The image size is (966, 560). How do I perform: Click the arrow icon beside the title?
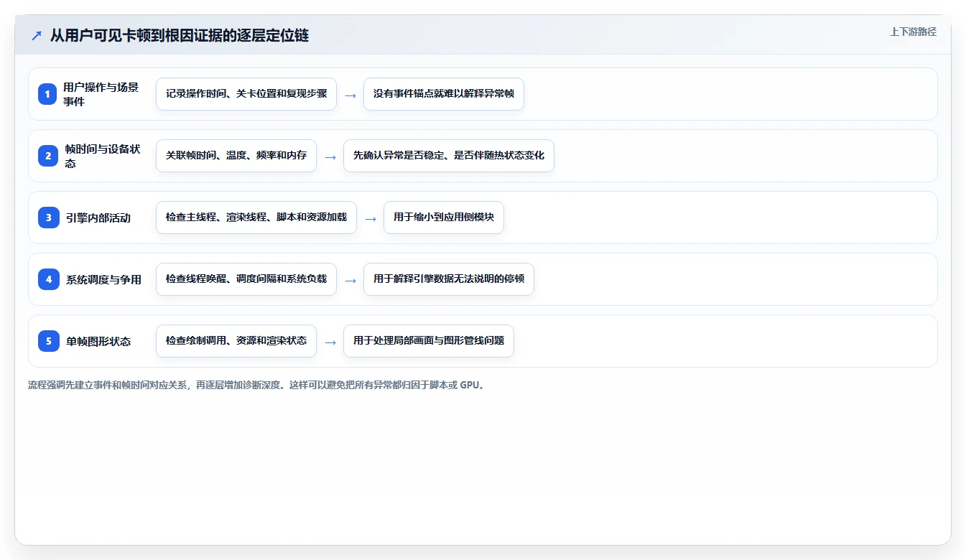37,35
